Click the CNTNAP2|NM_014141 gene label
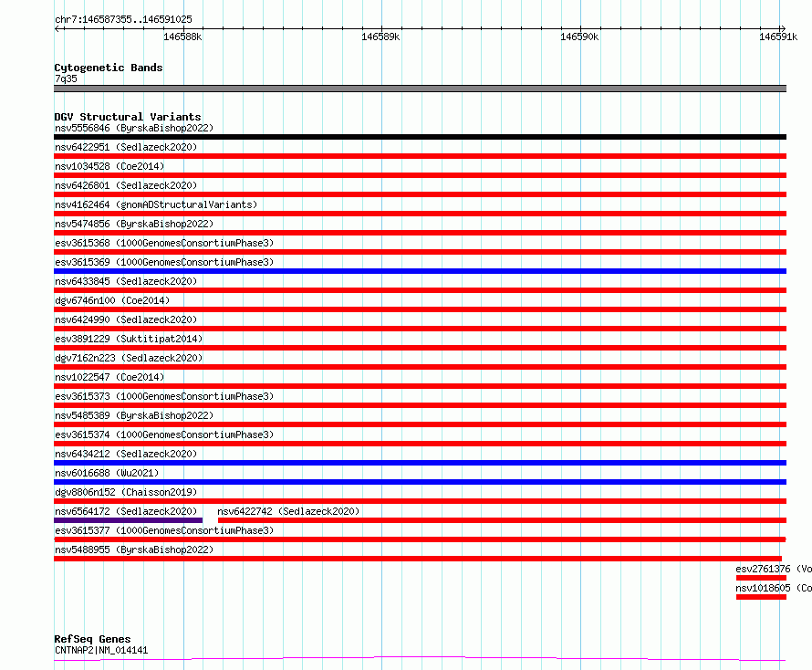This screenshot has width=812, height=670. click(x=101, y=650)
